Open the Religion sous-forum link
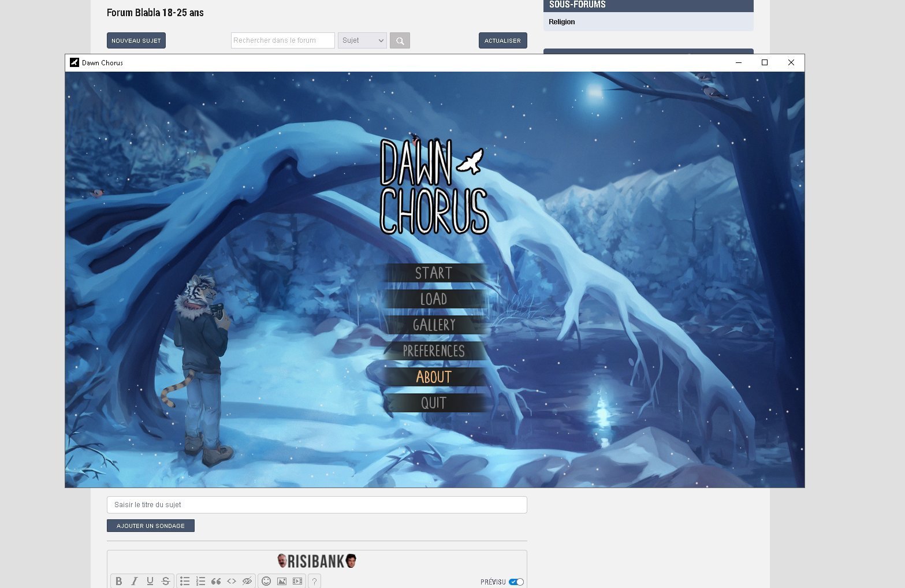 (x=562, y=22)
